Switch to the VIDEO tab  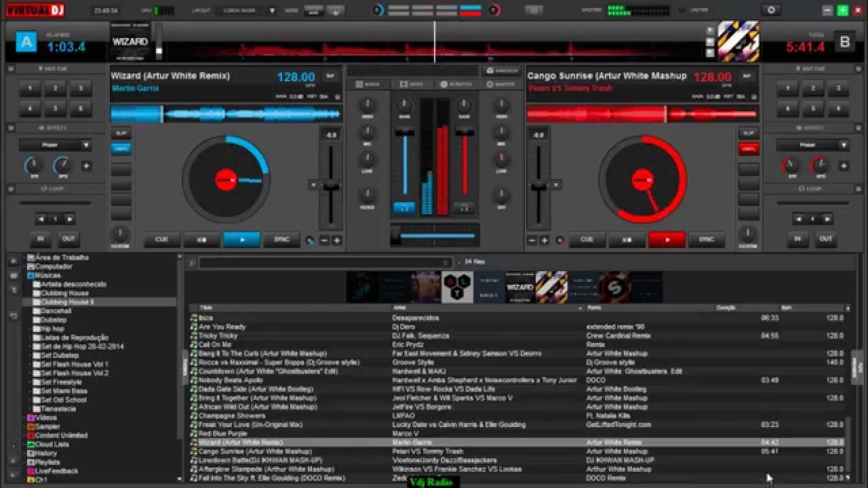click(x=411, y=84)
